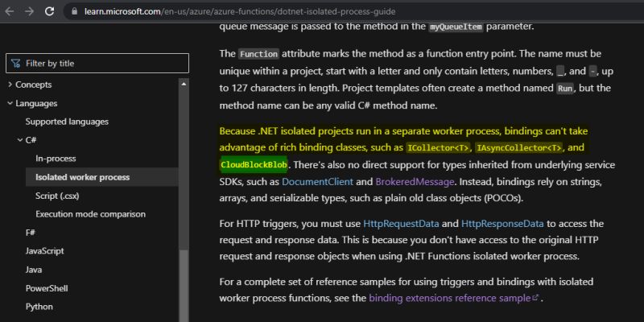Open the PowerShell language entry
The width and height of the screenshot is (644, 322).
tap(47, 288)
